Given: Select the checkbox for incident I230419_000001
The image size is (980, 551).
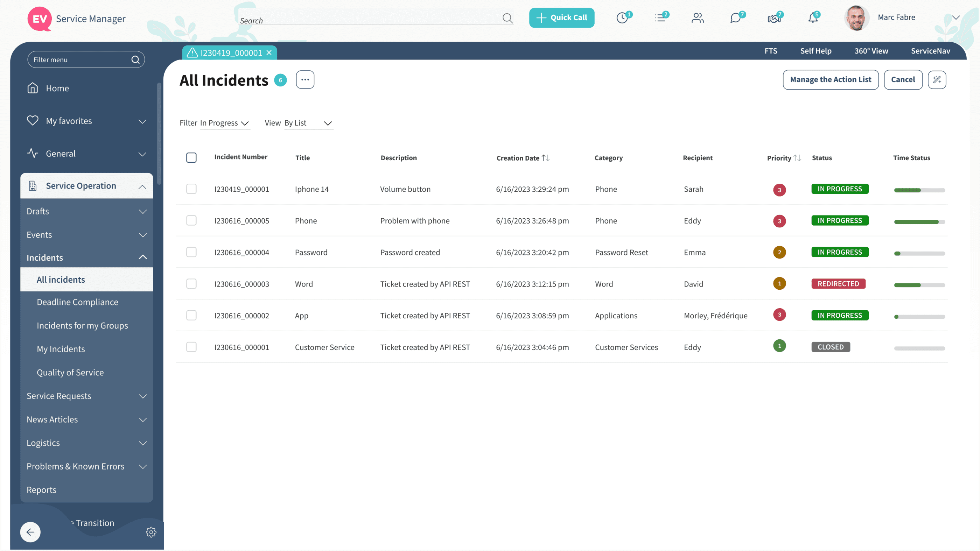Looking at the screenshot, I should (191, 189).
